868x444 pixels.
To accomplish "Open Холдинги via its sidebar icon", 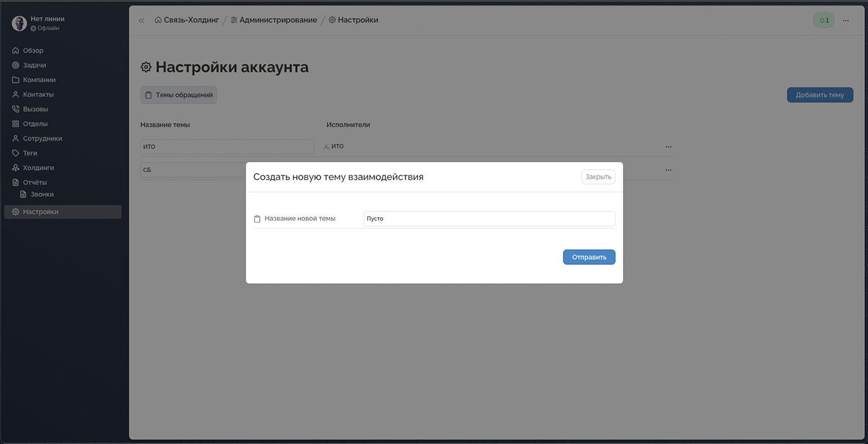I will pyautogui.click(x=15, y=167).
